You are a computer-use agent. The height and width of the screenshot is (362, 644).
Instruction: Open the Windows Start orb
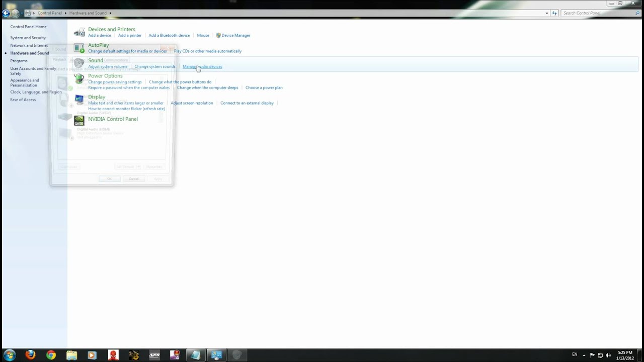point(9,355)
